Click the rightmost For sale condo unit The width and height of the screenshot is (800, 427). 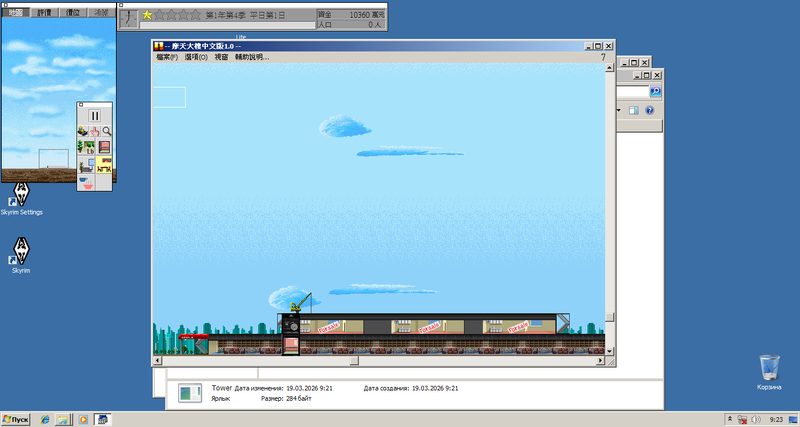tap(519, 326)
